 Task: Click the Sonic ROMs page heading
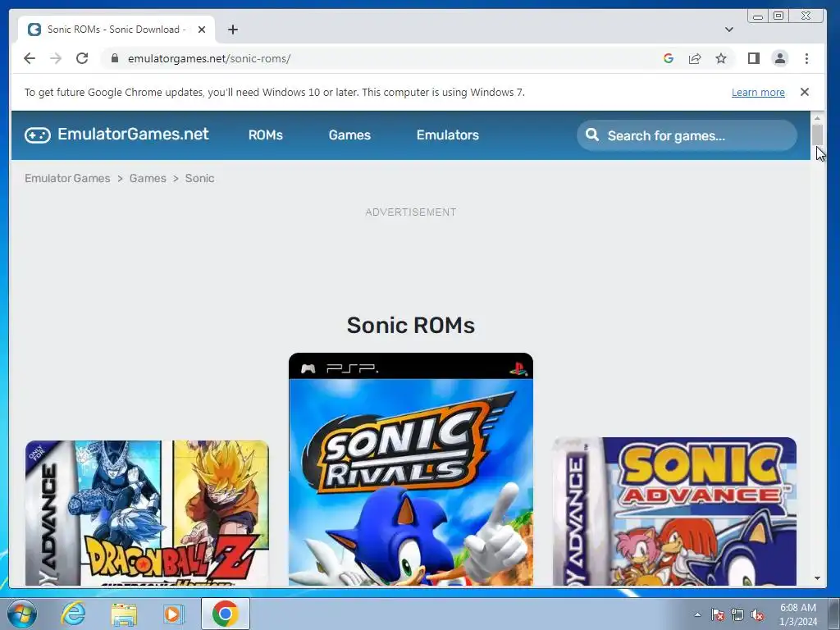tap(411, 325)
